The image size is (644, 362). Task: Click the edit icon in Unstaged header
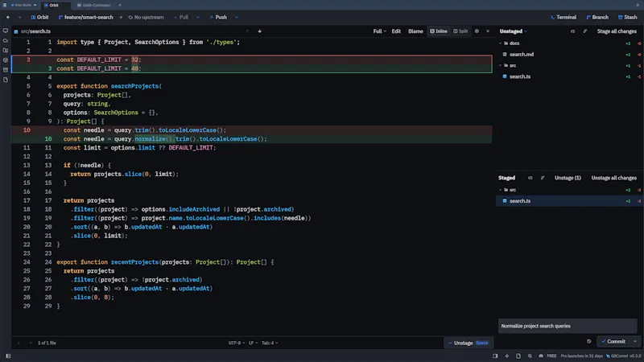(x=585, y=31)
